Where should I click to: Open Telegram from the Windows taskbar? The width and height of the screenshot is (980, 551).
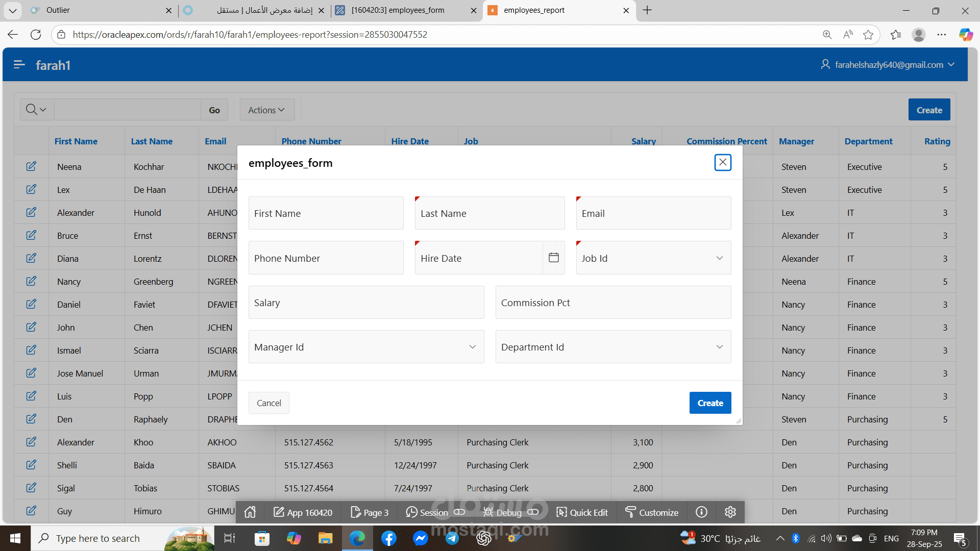click(x=452, y=538)
